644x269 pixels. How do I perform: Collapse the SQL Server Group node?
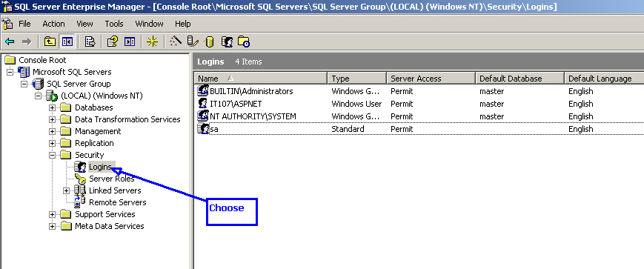(24, 84)
